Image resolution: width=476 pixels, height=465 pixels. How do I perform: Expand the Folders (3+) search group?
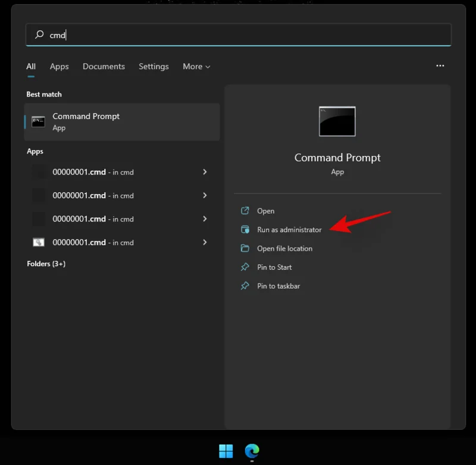[46, 263]
